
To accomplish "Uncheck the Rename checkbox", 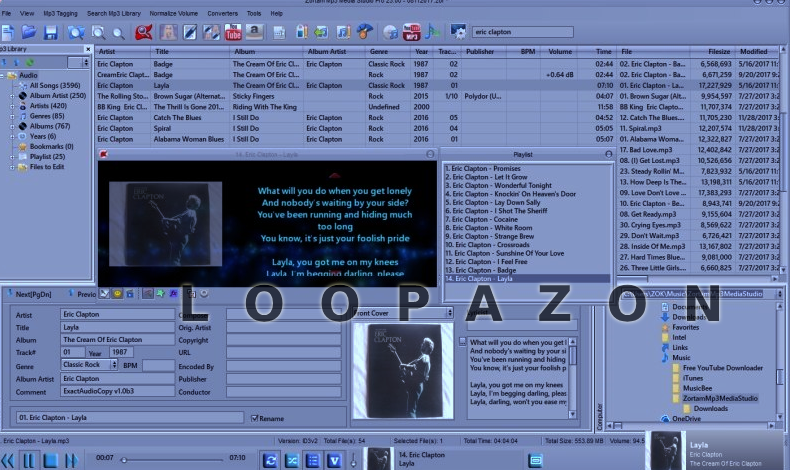I will 255,418.
